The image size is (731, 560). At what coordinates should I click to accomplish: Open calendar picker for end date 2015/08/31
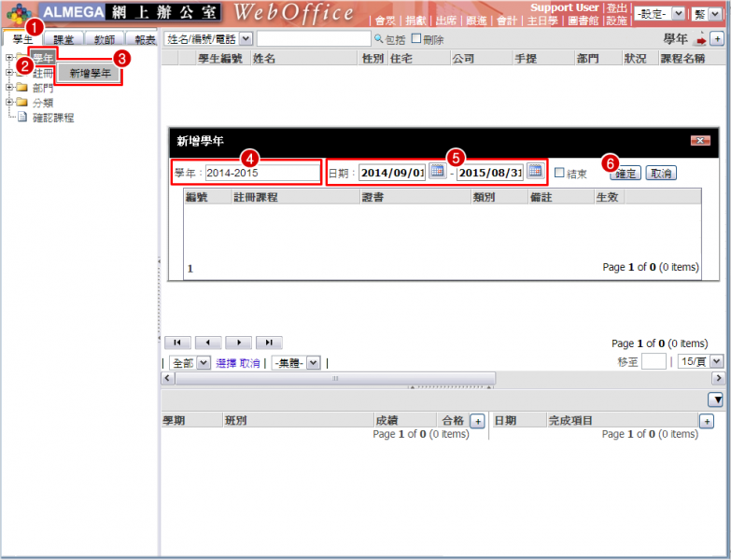tap(535, 171)
